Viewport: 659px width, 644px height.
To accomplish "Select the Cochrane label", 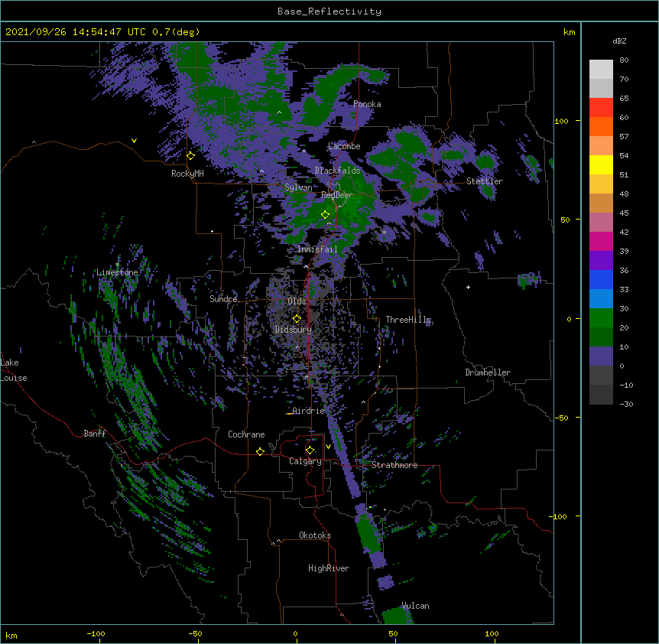I will point(246,434).
